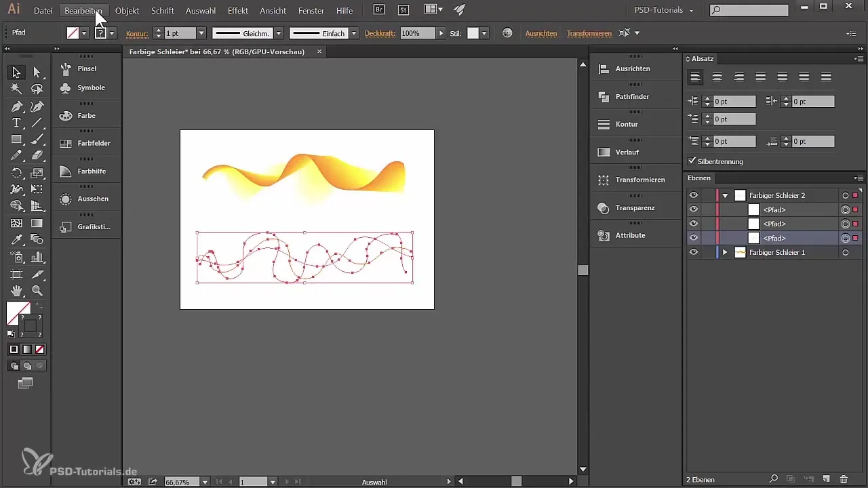Viewport: 868px width, 488px height.
Task: Select the Artboard tool
Action: (16, 274)
